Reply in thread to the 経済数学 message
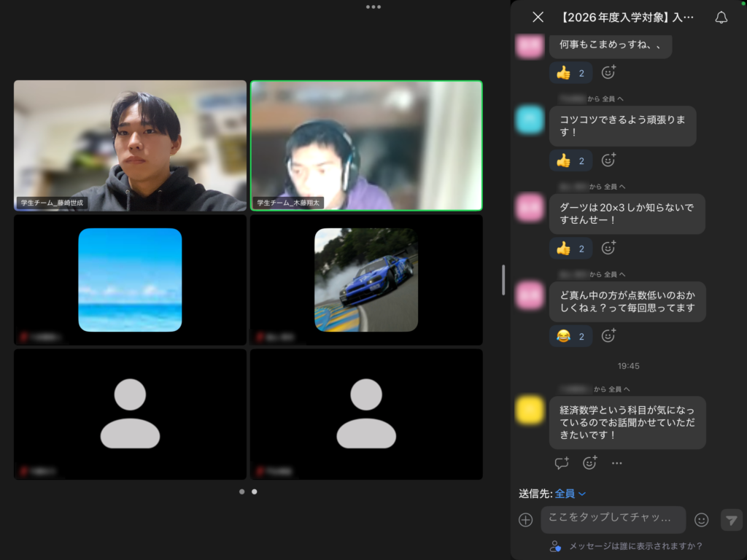Viewport: 747px width, 560px height. coord(561,463)
